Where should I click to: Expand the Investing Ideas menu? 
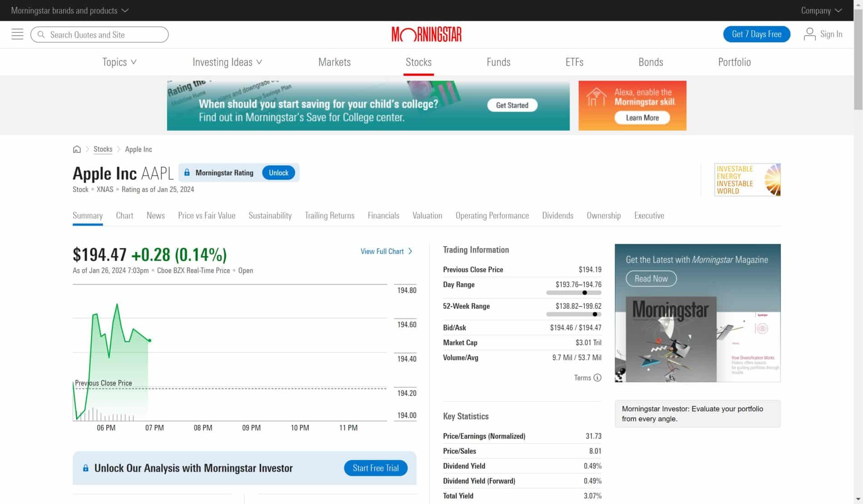227,62
